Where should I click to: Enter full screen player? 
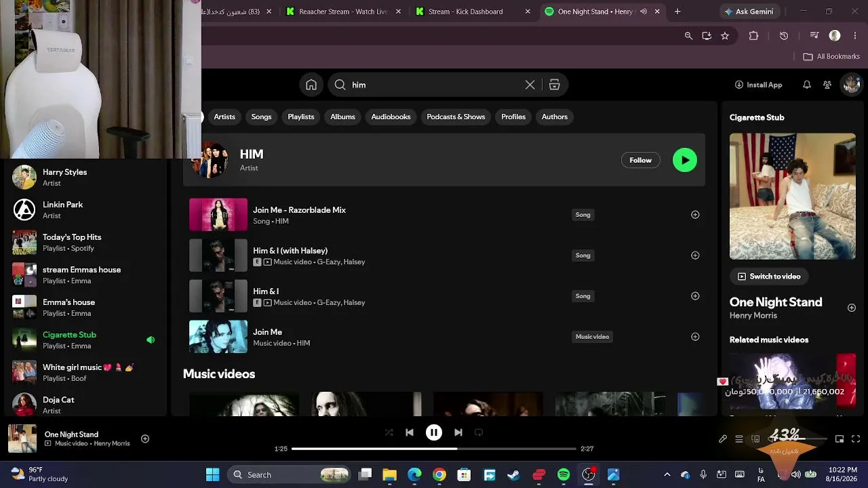point(856,439)
